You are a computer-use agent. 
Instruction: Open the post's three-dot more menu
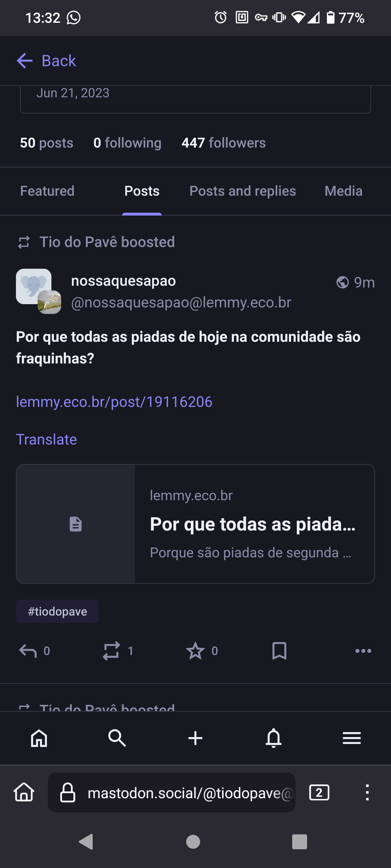[x=363, y=651]
